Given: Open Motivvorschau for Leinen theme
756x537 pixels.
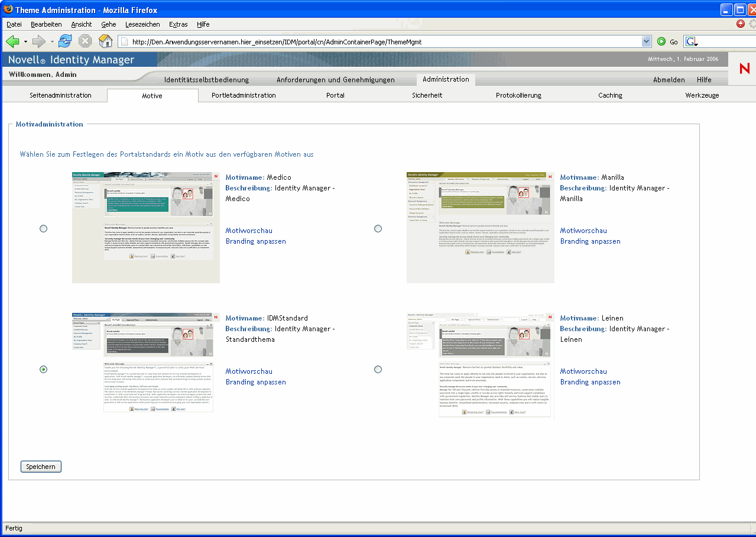Looking at the screenshot, I should point(583,371).
